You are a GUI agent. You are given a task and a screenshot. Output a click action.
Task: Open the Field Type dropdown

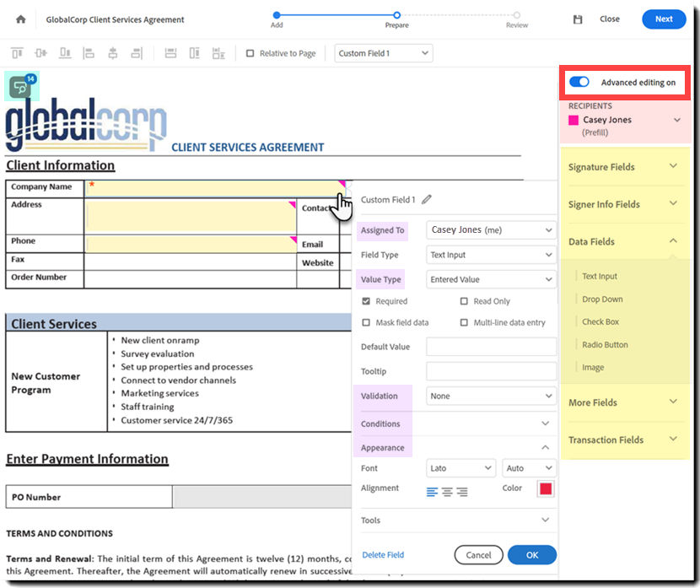click(491, 255)
